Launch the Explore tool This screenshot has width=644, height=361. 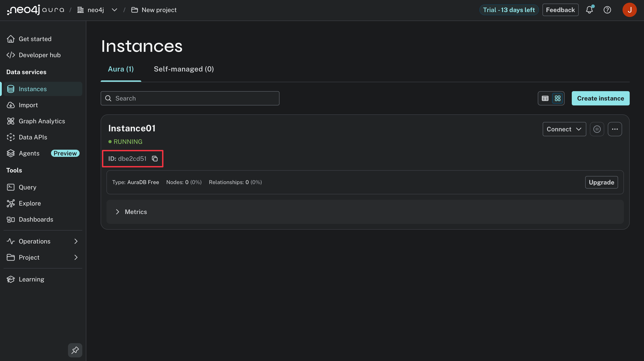[x=30, y=203]
